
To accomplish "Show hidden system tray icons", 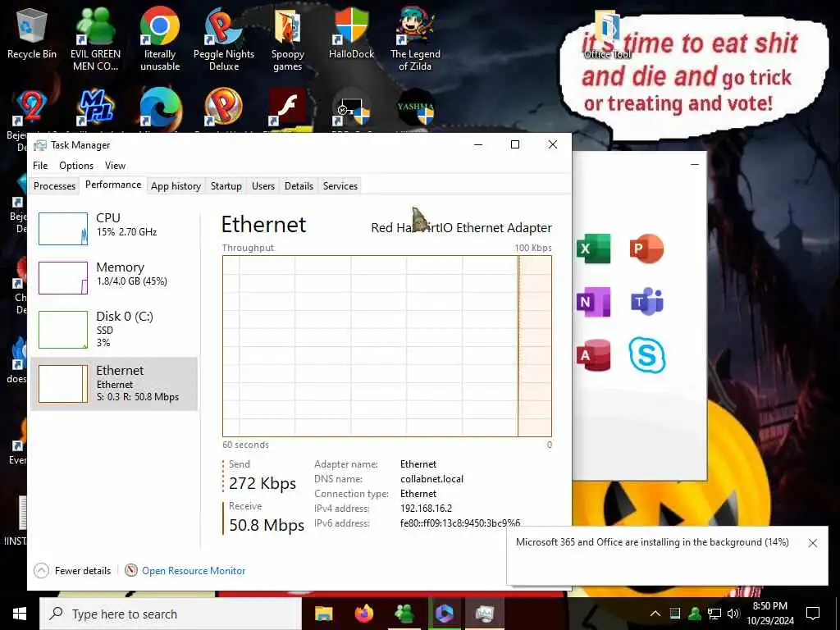I will pos(655,614).
